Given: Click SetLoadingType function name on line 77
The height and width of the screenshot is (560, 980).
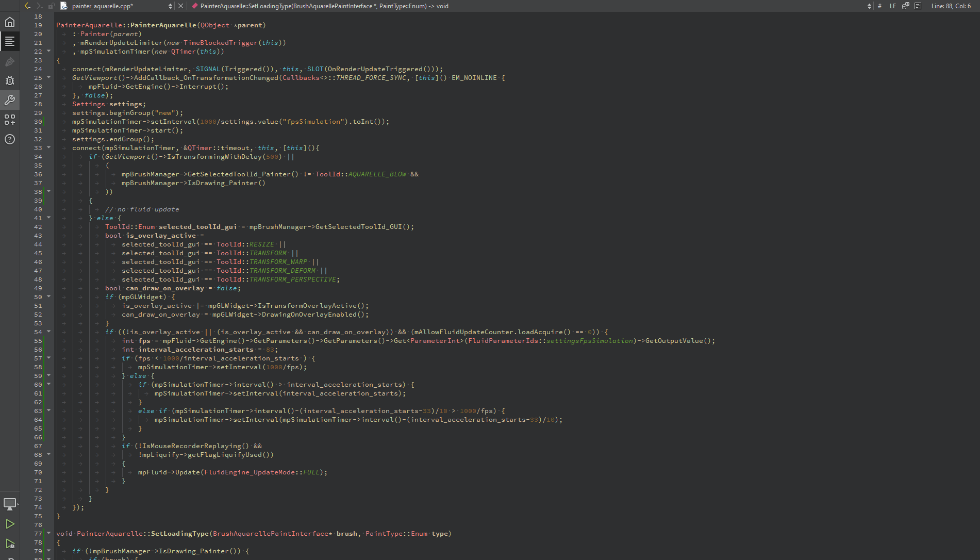Looking at the screenshot, I should tap(180, 534).
